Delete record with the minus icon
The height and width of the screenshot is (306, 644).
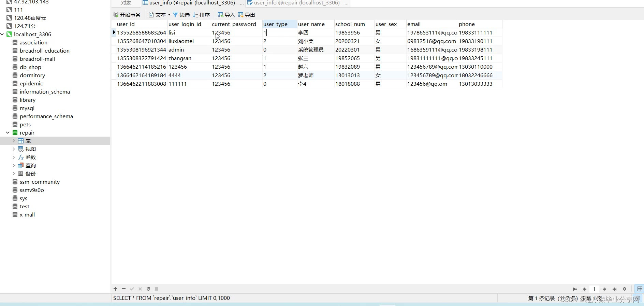(123, 289)
